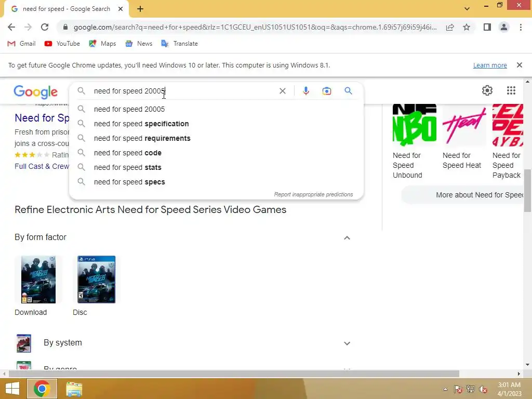
Task: Open a new tab with the plus button
Action: [140, 9]
